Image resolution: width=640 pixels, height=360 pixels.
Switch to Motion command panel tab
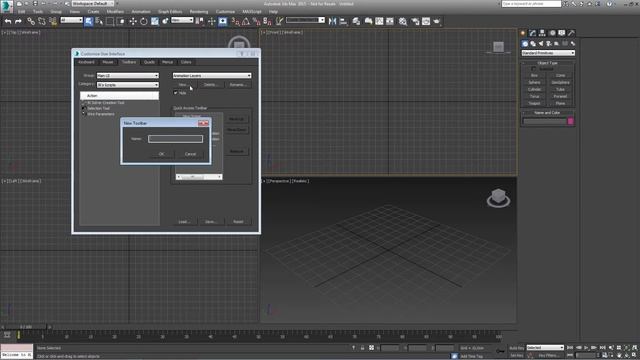[552, 33]
